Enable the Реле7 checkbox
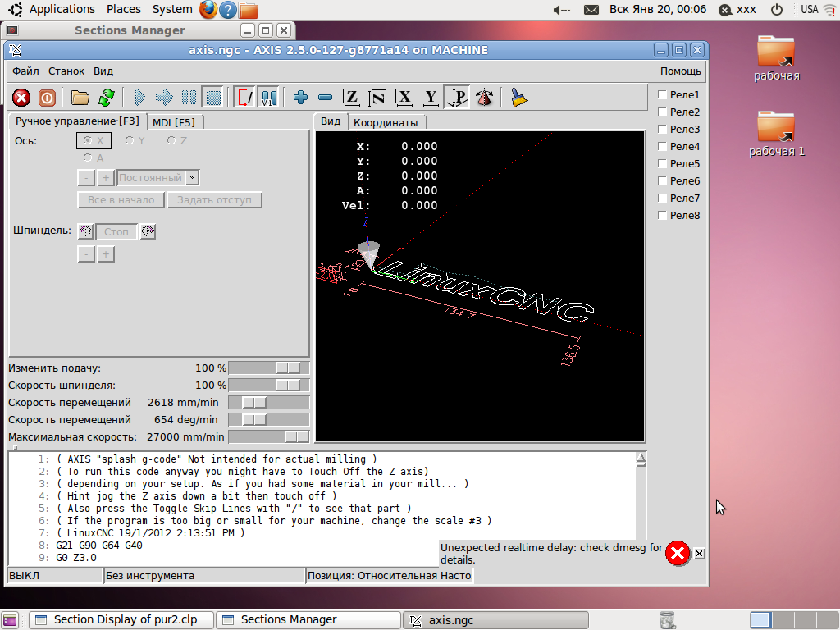The width and height of the screenshot is (840, 630). point(662,199)
